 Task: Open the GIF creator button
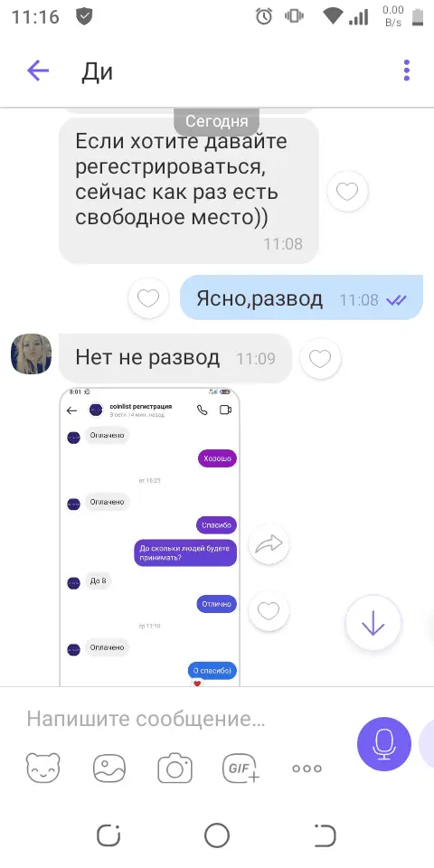coord(241,768)
